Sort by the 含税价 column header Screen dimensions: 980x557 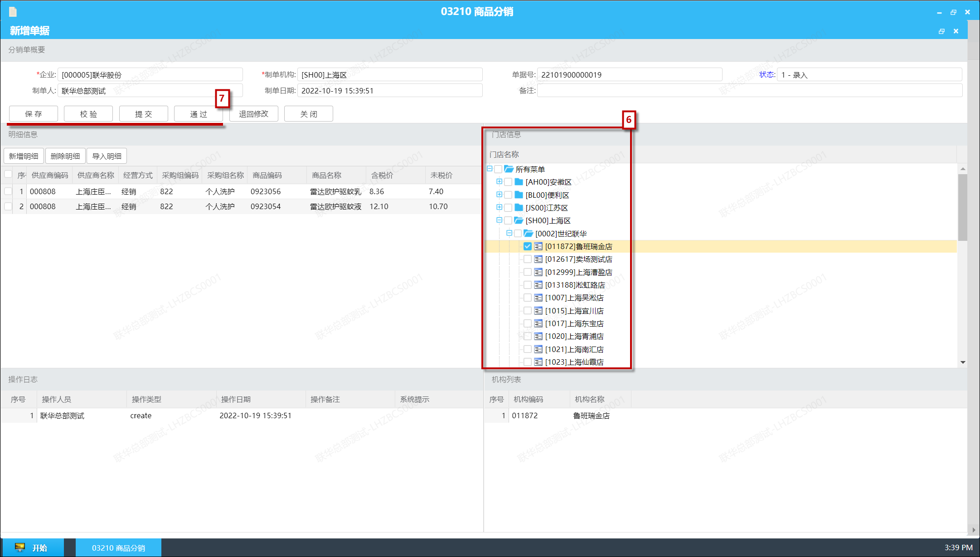coord(395,175)
